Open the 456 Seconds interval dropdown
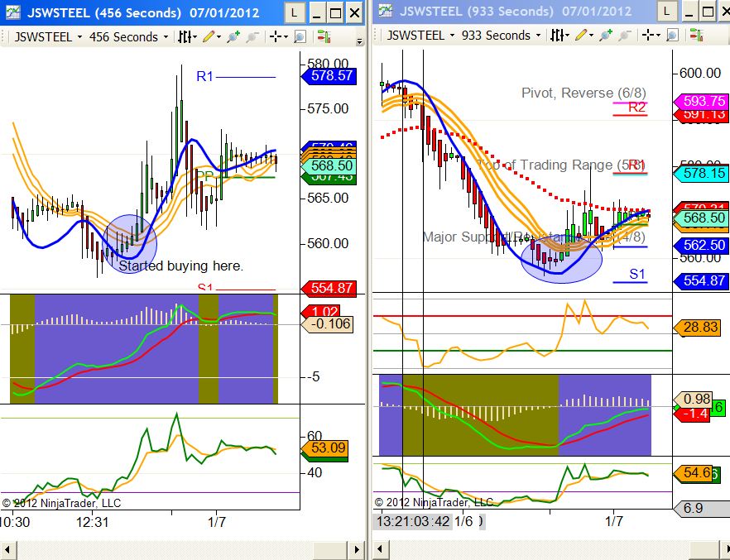 tap(166, 36)
